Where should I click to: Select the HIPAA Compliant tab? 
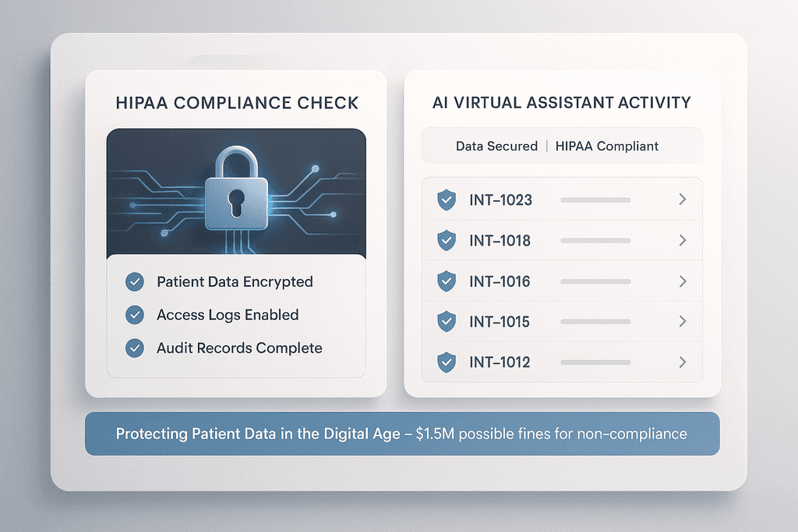tap(606, 146)
